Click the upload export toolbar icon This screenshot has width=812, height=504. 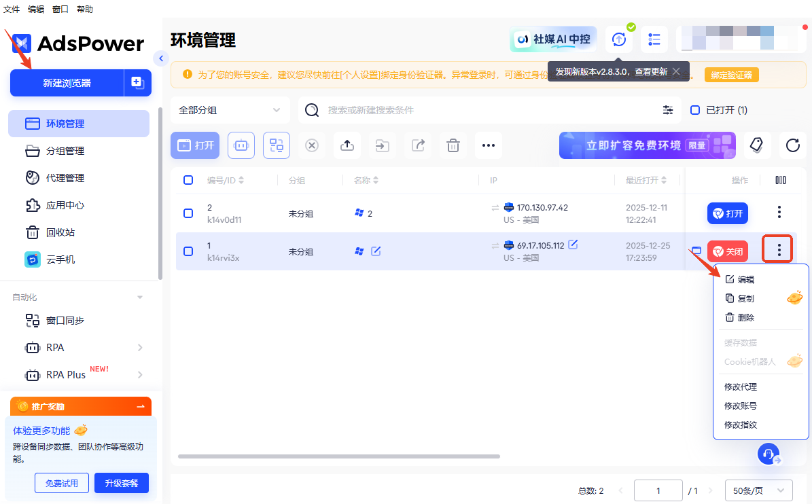point(347,145)
